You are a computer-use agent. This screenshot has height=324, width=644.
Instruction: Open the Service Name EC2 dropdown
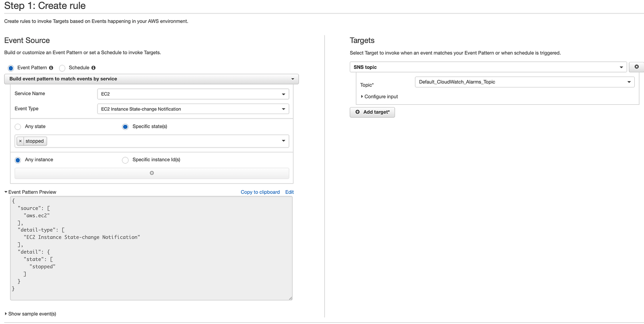[193, 94]
